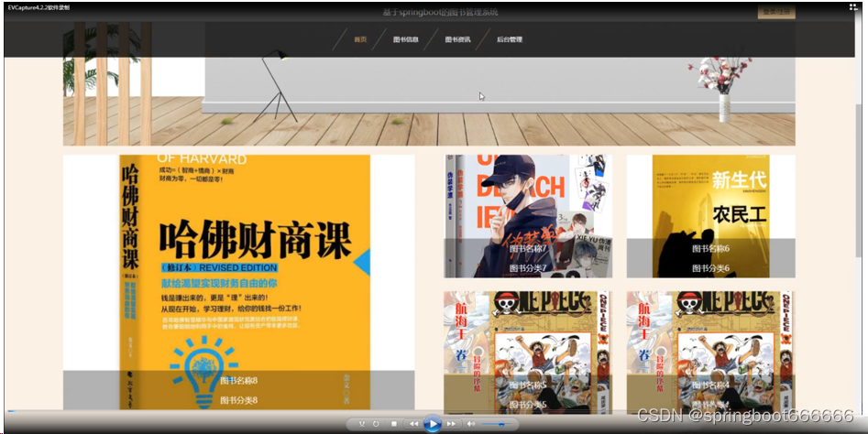Open the One Piece card labeled 图书名称4
Image resolution: width=868 pixels, height=434 pixels.
click(710, 353)
